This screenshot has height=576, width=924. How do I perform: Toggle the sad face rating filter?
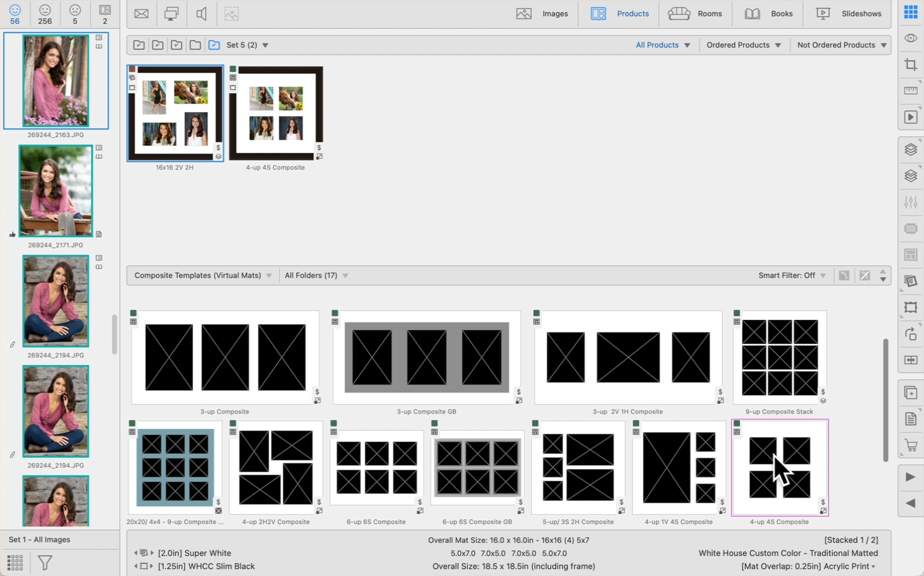[x=75, y=14]
